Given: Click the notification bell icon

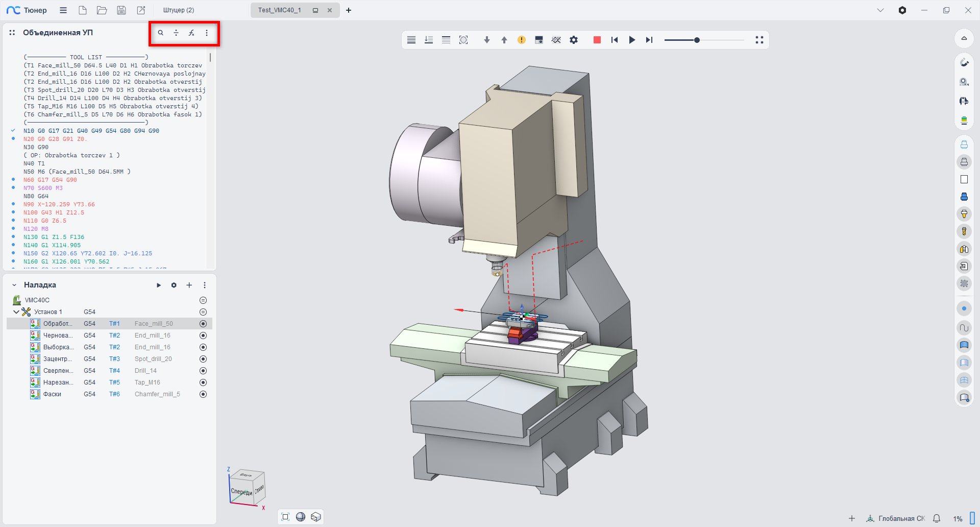Looking at the screenshot, I should [937, 518].
